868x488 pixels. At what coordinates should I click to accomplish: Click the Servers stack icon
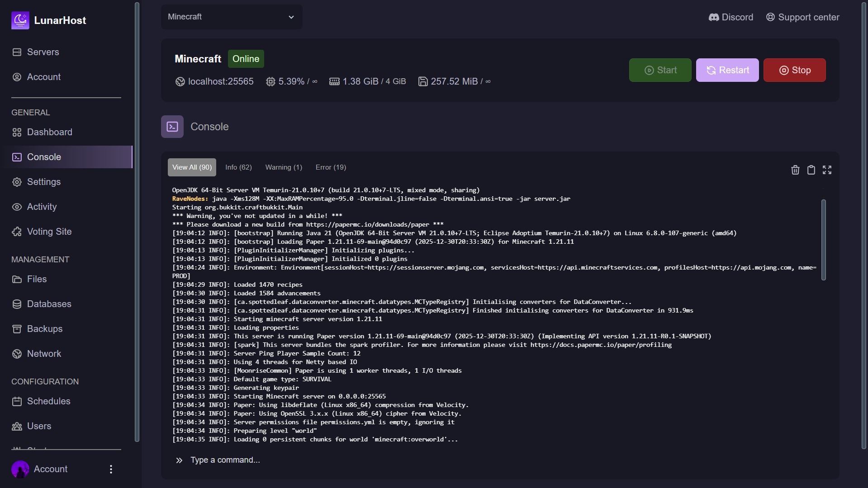(17, 52)
